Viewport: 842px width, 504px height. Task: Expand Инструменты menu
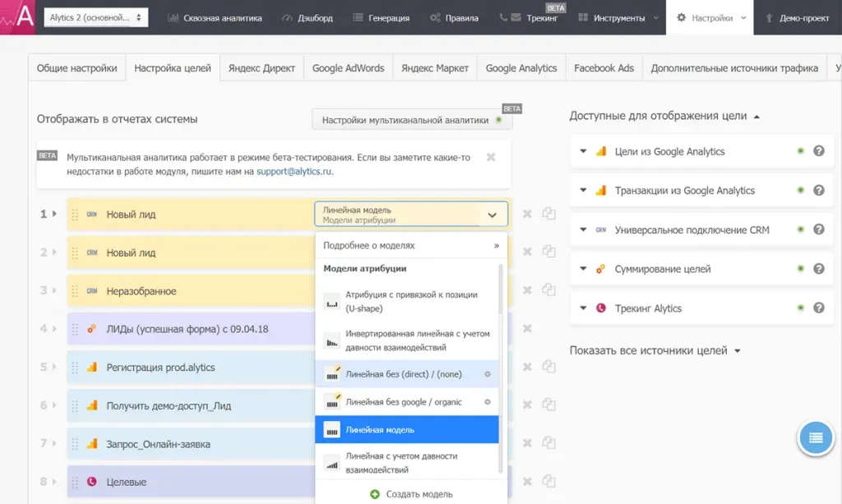coord(618,18)
